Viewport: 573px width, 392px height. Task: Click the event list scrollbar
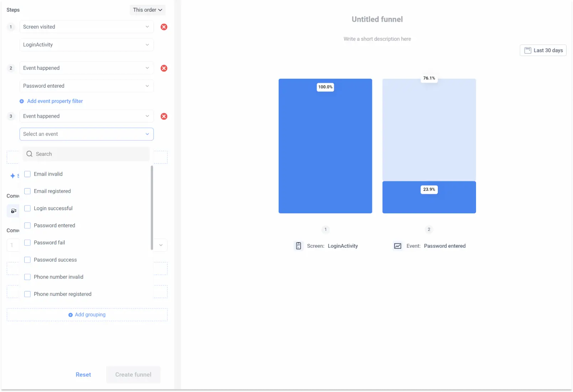tap(152, 208)
